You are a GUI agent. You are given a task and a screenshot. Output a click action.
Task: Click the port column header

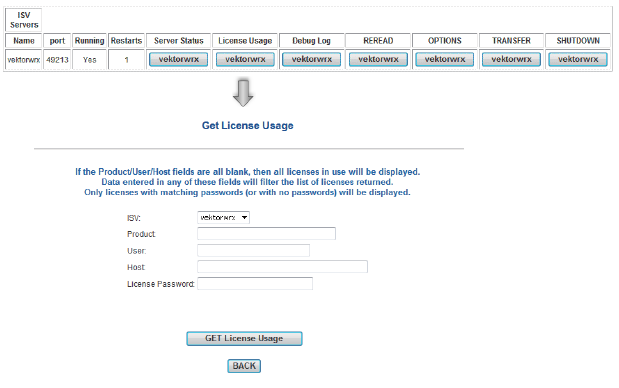tap(57, 41)
